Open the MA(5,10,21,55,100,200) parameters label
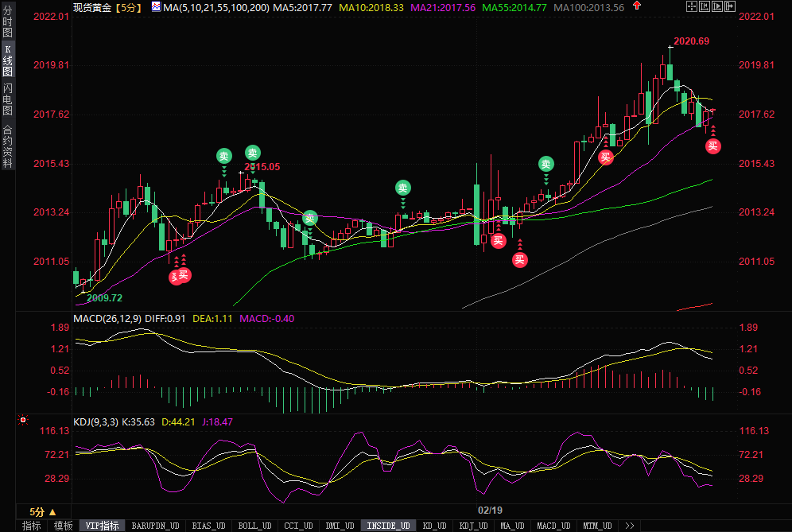This screenshot has width=792, height=532. (x=215, y=7)
